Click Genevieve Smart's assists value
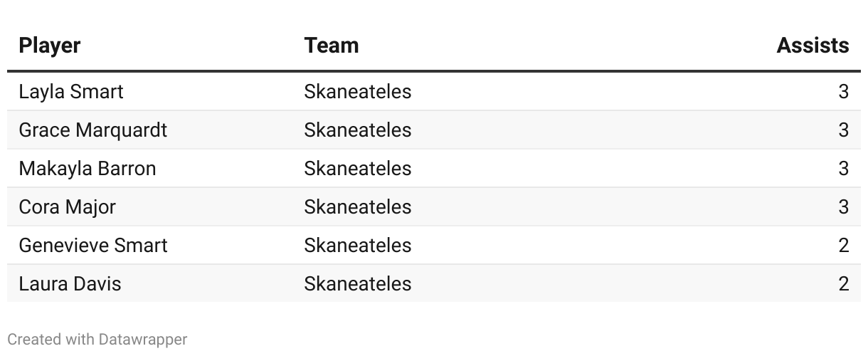The width and height of the screenshot is (868, 356). pyautogui.click(x=843, y=246)
